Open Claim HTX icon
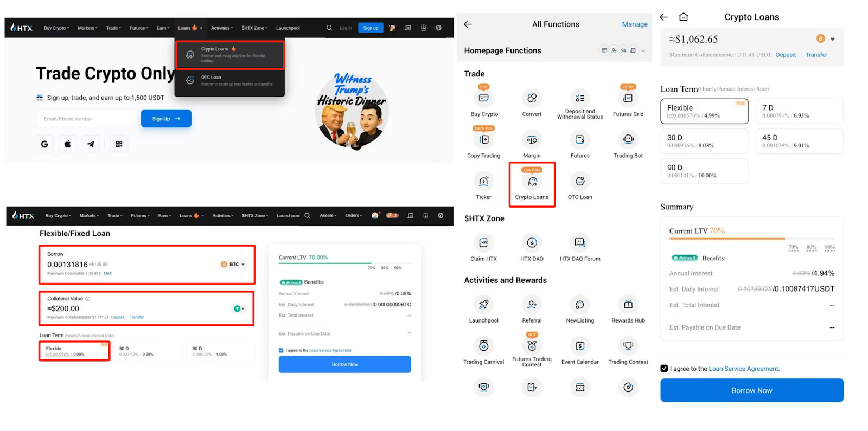 (484, 243)
